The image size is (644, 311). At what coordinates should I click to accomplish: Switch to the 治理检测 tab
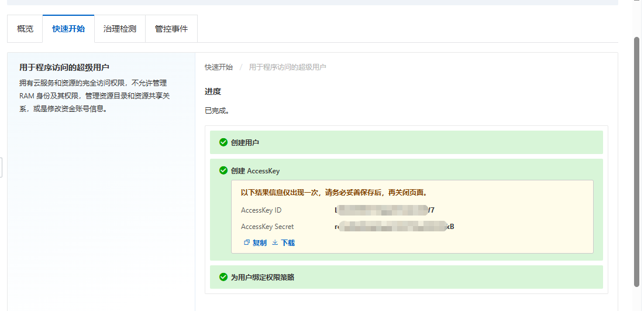pos(119,29)
